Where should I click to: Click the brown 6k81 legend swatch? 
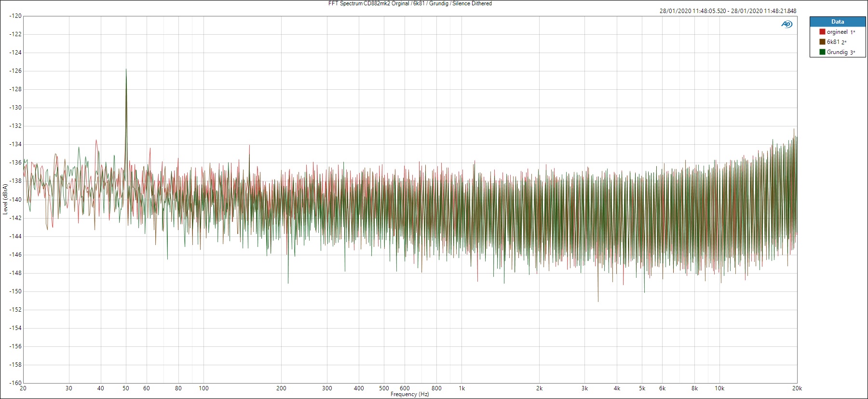(822, 42)
